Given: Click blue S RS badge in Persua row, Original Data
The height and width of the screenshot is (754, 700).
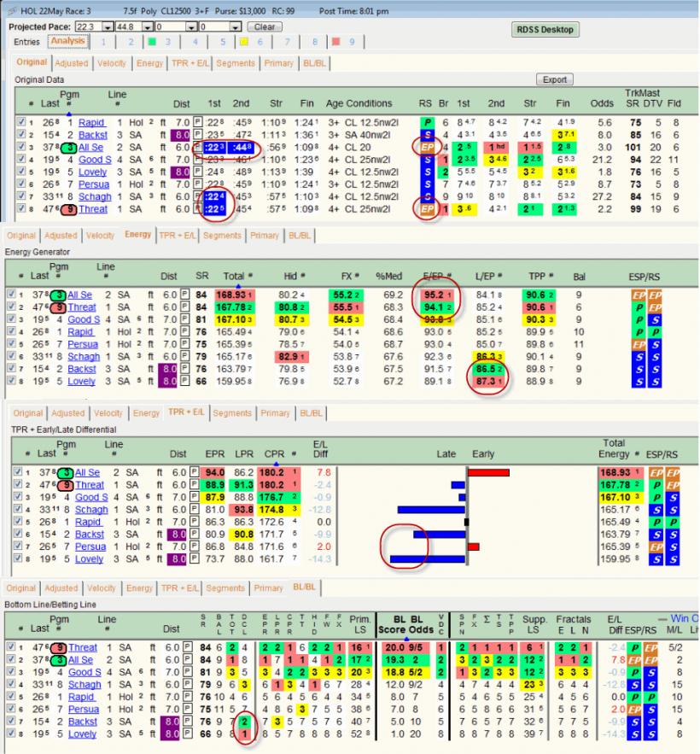Looking at the screenshot, I should coord(427,184).
